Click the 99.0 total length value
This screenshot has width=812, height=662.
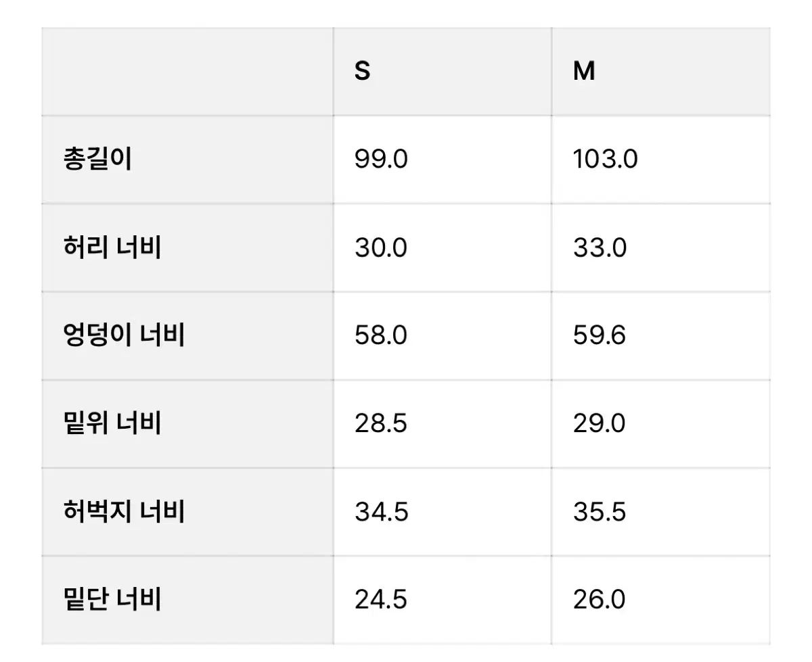[x=381, y=160]
